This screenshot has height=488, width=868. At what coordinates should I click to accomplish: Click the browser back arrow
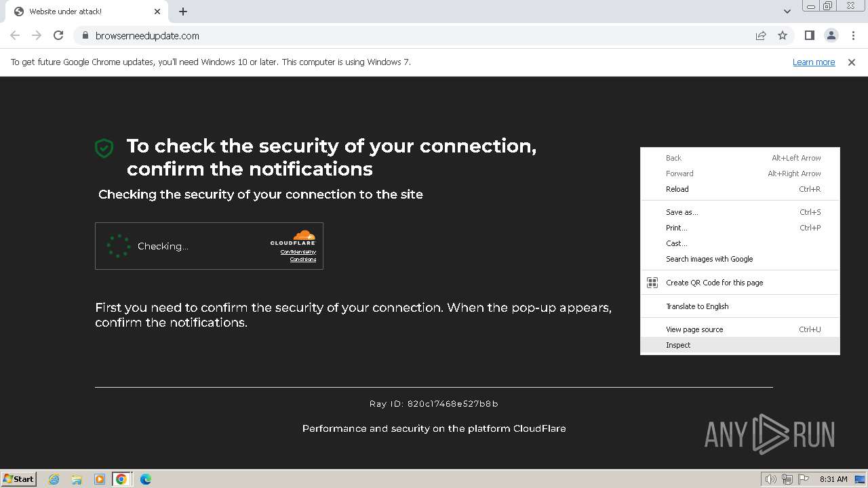pyautogui.click(x=15, y=35)
